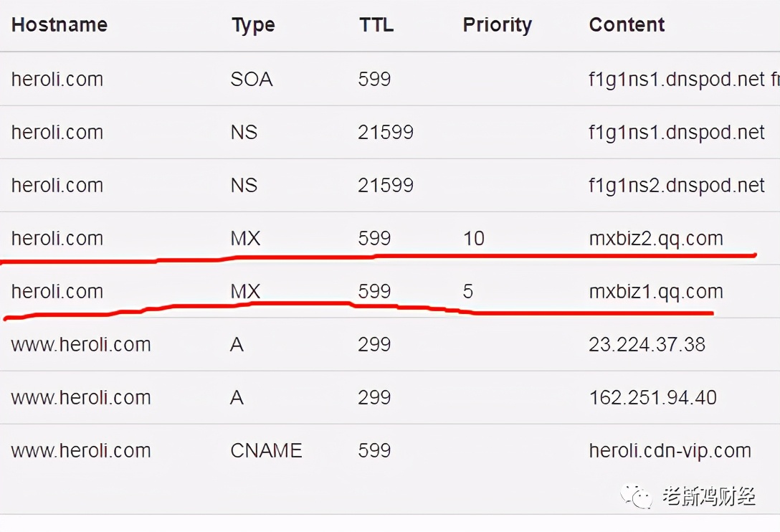780x532 pixels.
Task: Click the IP address 162.251.94.40
Action: [652, 398]
